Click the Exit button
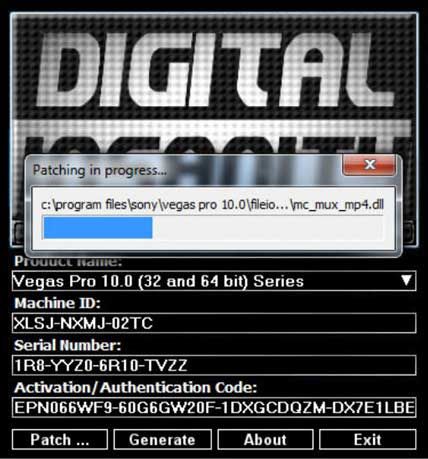 point(368,439)
